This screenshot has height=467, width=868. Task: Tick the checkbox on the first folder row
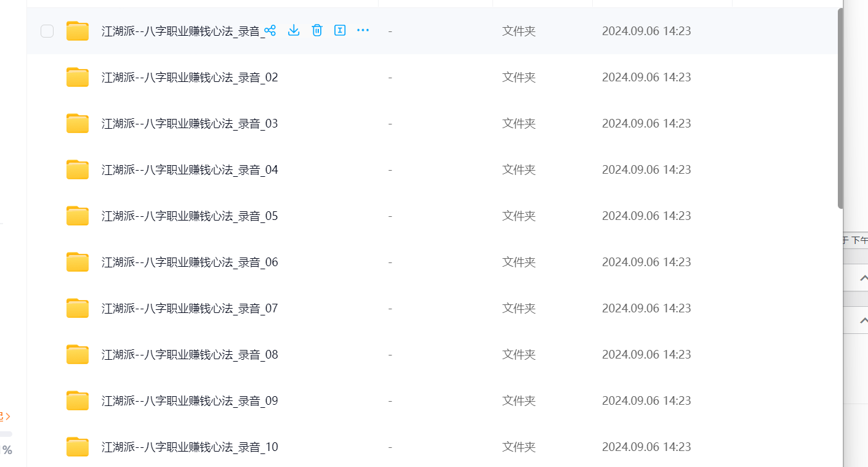47,31
